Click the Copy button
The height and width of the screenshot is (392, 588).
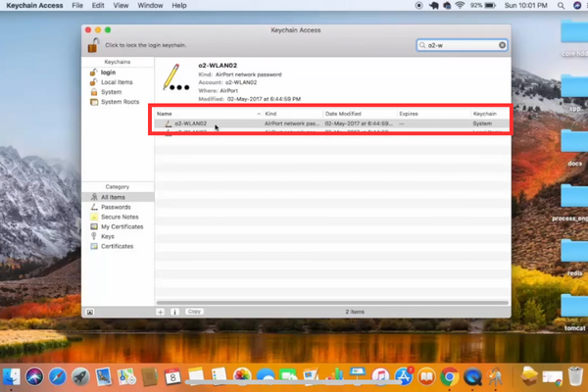click(x=194, y=312)
